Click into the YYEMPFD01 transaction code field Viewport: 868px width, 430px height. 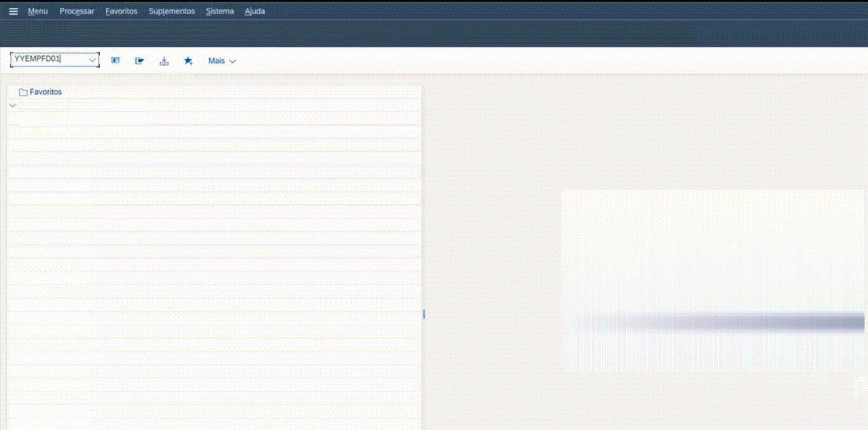point(48,59)
